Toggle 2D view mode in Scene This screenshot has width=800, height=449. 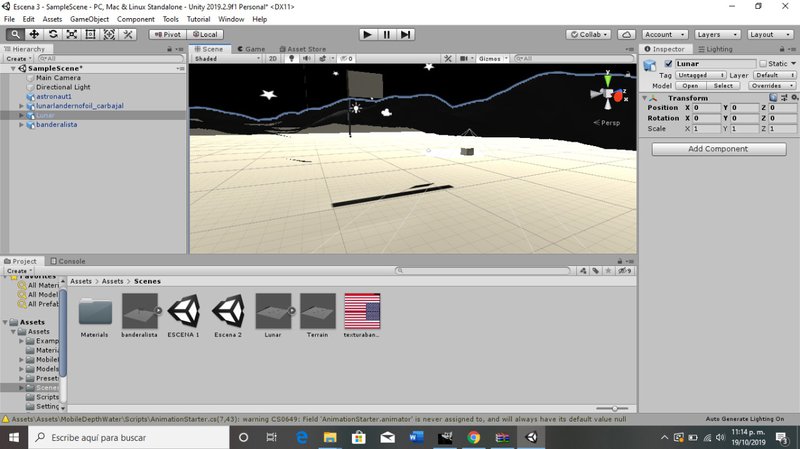[x=272, y=59]
